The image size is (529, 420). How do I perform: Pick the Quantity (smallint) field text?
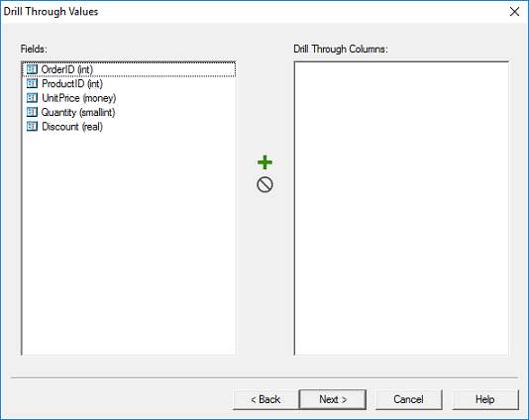pos(78,112)
